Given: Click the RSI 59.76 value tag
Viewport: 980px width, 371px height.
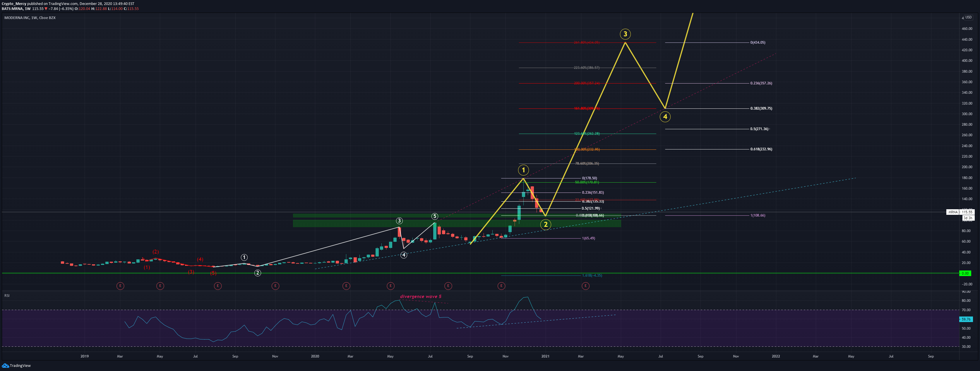Looking at the screenshot, I should pos(966,319).
